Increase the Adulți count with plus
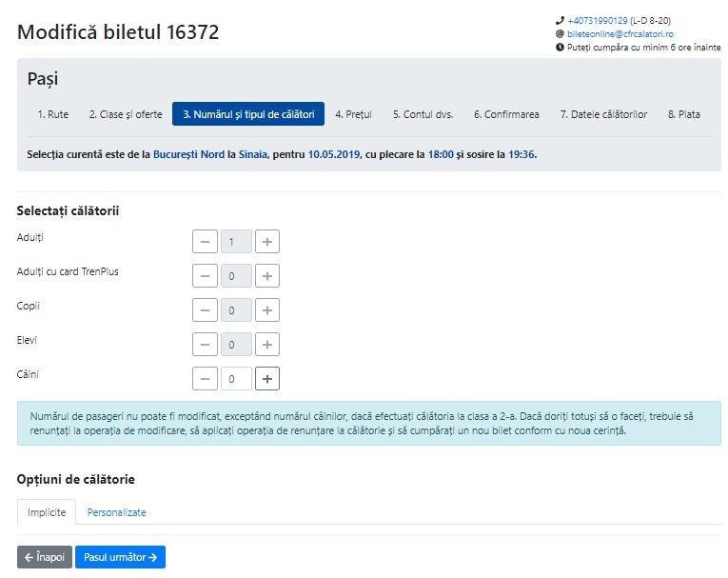The height and width of the screenshot is (578, 728). pos(267,242)
